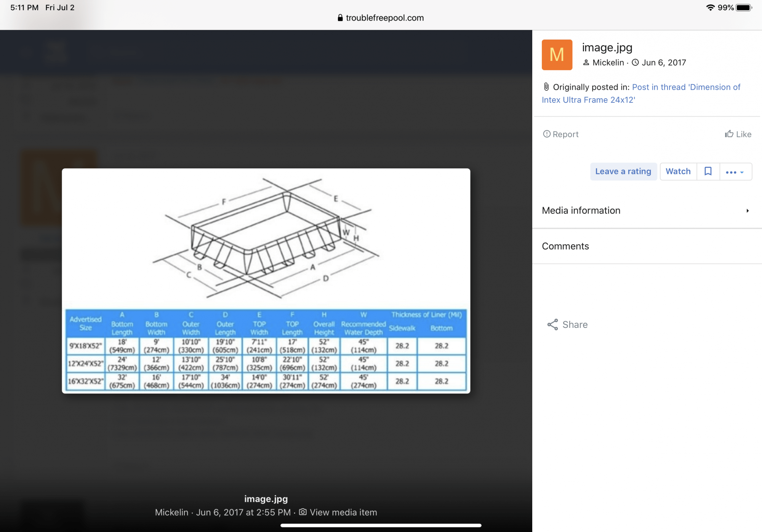Open the 'Dimension of Intex Ultra Frame 24x12' thread link

[x=641, y=93]
